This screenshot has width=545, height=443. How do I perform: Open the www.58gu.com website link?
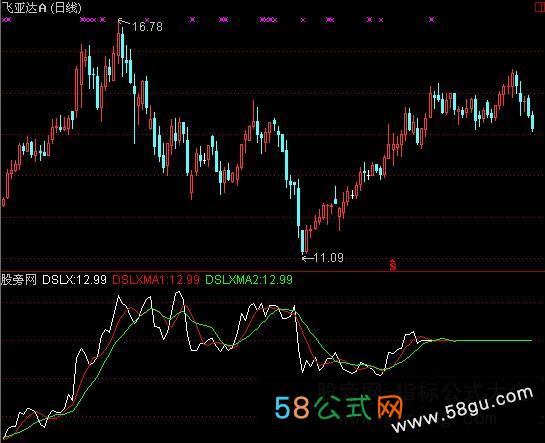tap(462, 410)
